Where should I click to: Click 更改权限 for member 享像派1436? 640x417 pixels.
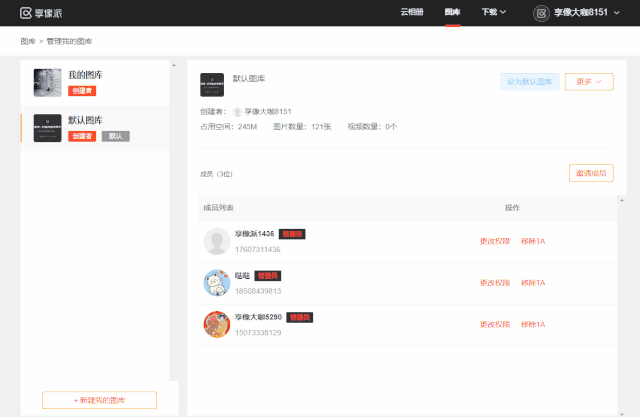(494, 241)
